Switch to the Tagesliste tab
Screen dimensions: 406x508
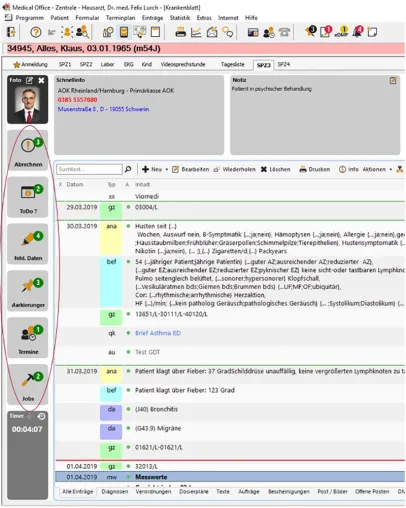(x=233, y=65)
